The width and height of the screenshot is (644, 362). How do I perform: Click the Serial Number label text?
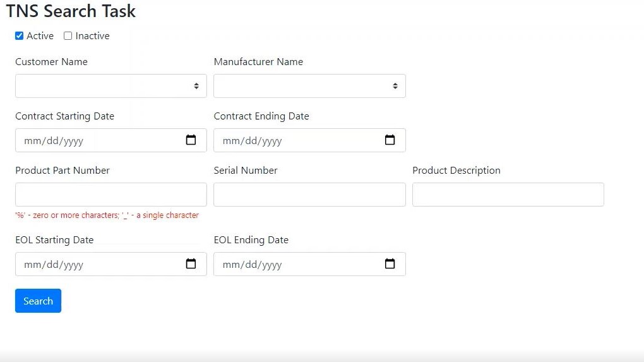coord(246,171)
